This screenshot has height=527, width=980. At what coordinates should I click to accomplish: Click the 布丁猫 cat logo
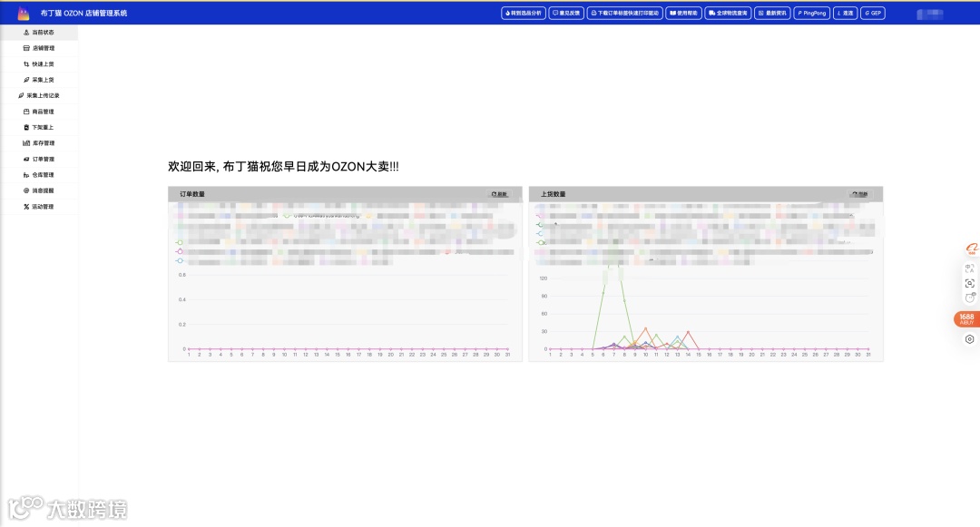(24, 13)
